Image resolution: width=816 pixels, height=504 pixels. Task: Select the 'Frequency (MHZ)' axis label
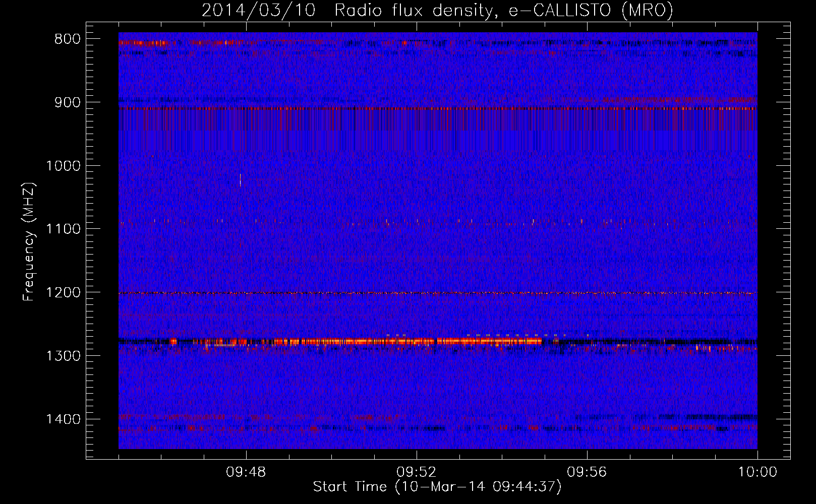click(28, 242)
